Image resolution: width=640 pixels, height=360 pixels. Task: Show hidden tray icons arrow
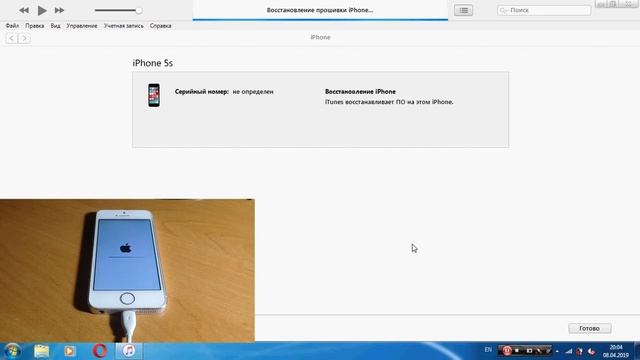tap(557, 351)
